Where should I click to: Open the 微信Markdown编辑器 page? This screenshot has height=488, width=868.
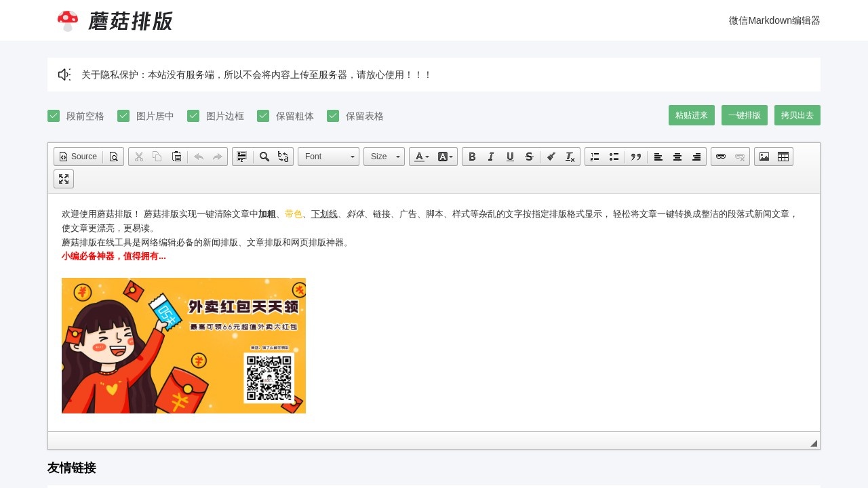774,20
